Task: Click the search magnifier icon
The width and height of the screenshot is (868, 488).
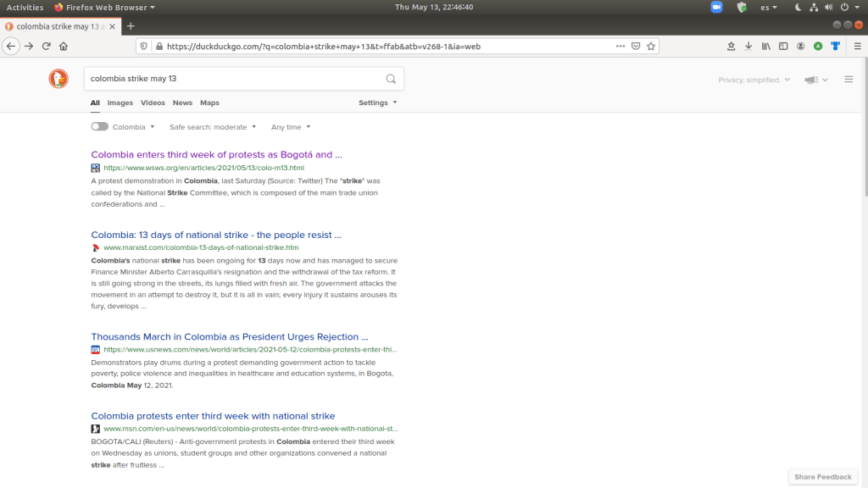Action: 391,79
